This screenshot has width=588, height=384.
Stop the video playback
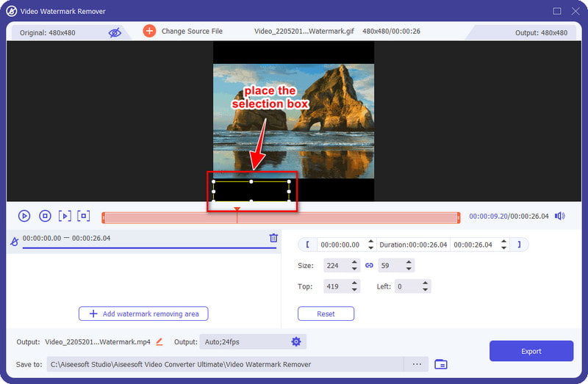[45, 216]
